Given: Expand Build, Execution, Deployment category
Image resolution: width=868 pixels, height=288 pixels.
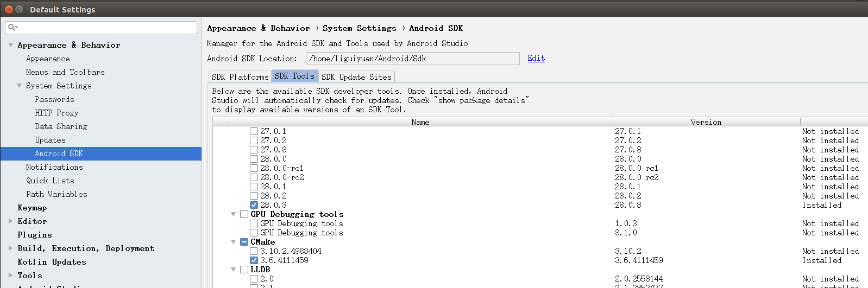Looking at the screenshot, I should coord(10,248).
